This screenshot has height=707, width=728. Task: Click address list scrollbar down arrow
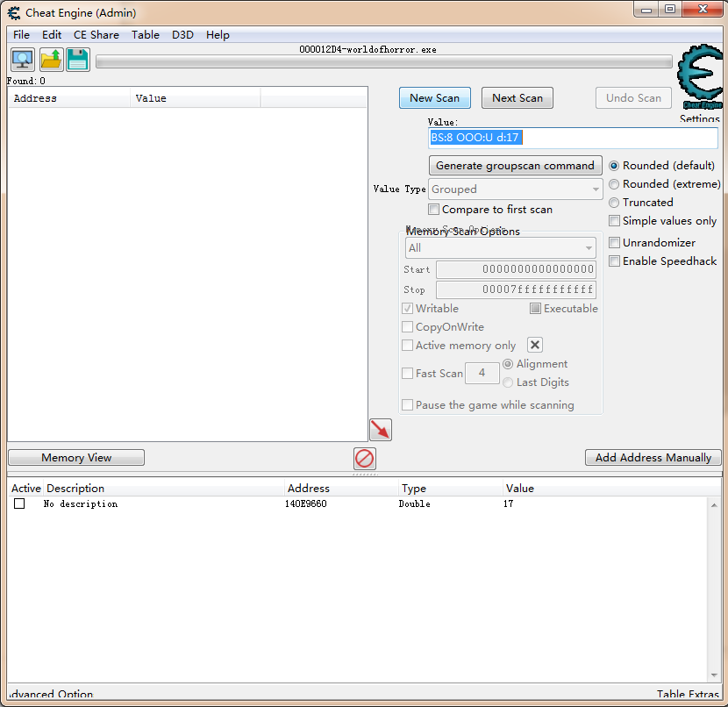click(714, 675)
